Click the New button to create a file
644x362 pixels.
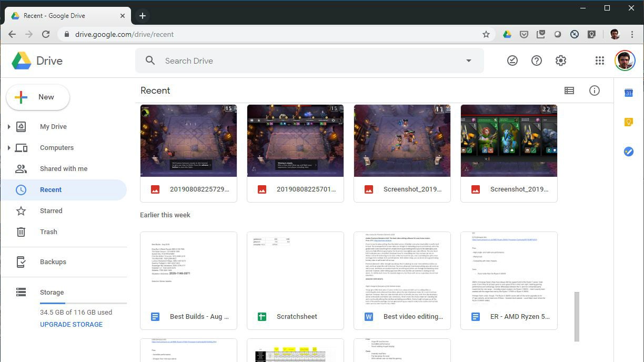coord(38,97)
